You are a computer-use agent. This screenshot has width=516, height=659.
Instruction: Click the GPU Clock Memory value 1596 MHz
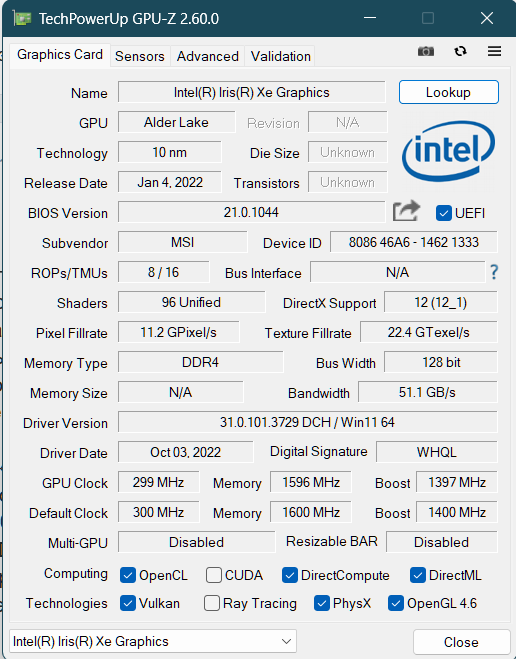pyautogui.click(x=311, y=482)
